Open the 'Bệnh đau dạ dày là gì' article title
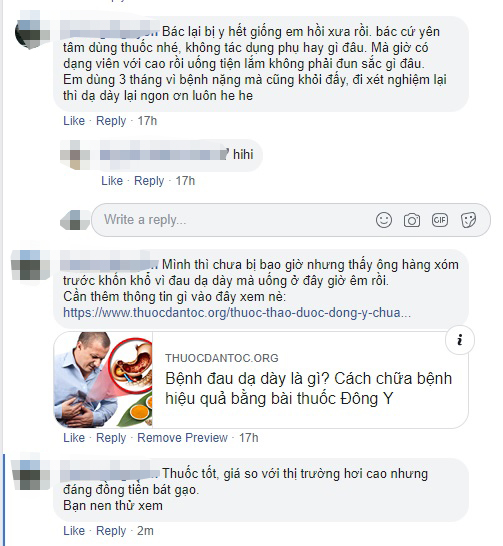 pos(308,388)
